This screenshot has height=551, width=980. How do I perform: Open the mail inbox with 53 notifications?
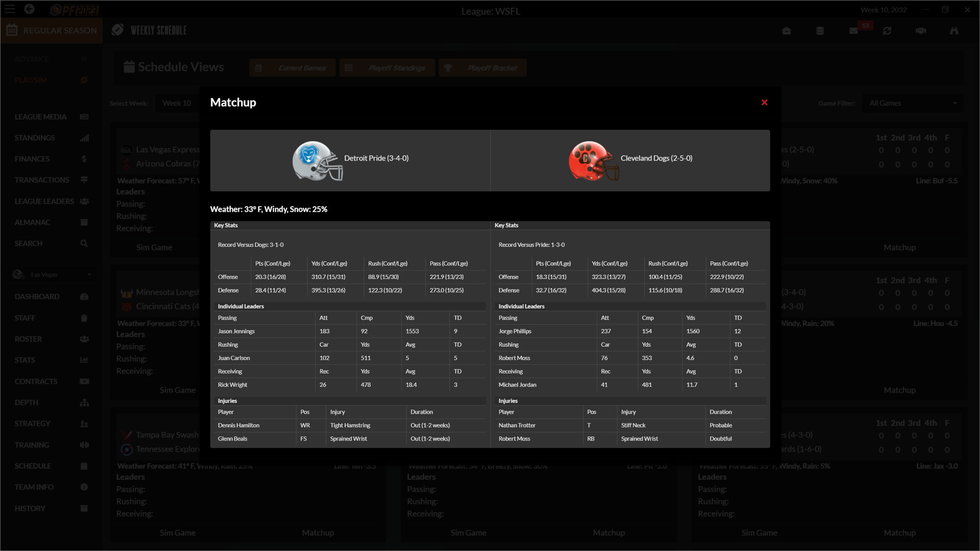pos(852,31)
